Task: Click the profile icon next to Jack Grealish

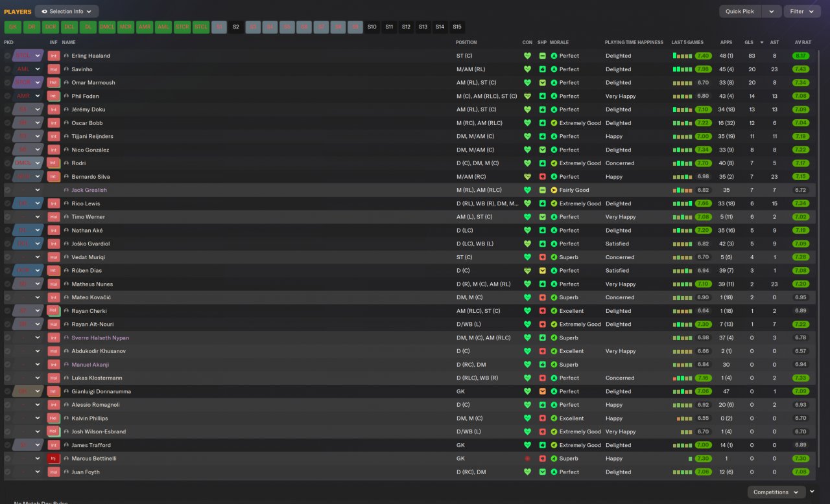Action: pyautogui.click(x=66, y=190)
